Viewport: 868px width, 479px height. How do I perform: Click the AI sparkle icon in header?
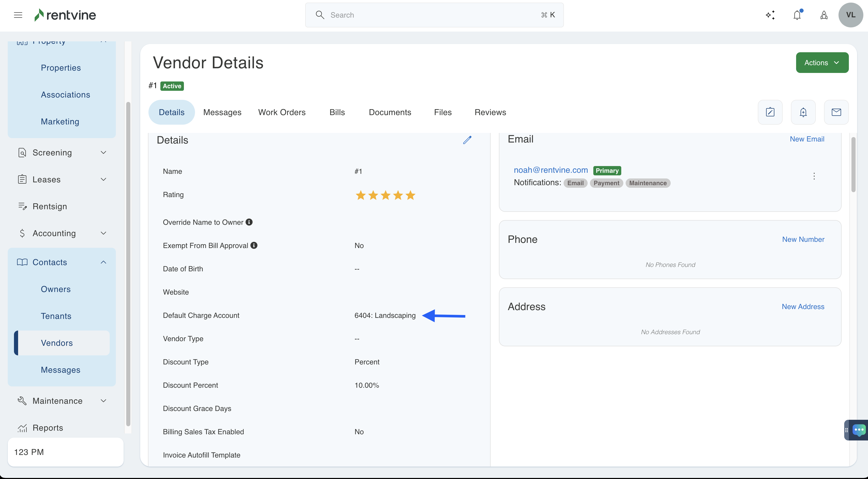tap(770, 15)
